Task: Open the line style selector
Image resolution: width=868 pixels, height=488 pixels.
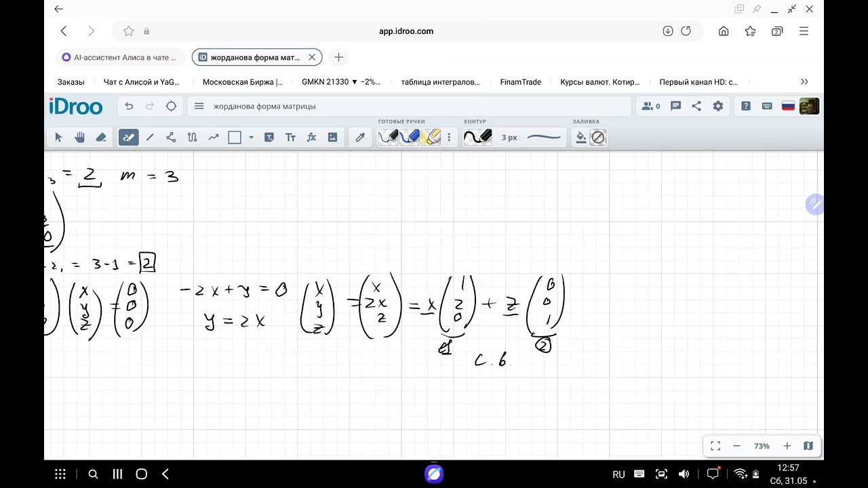Action: [545, 138]
